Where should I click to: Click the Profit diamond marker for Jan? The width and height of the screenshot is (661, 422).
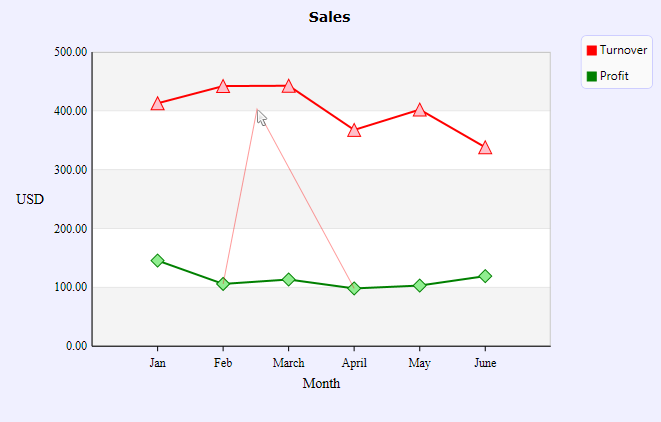(158, 260)
